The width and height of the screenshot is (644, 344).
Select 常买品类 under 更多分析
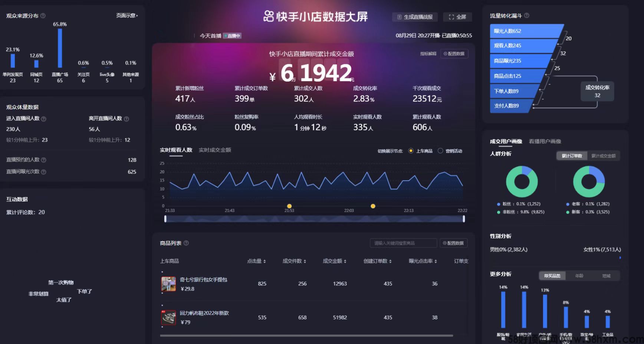pos(552,276)
